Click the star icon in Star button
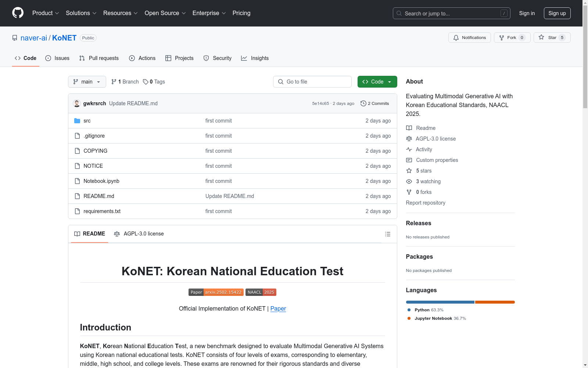 pos(541,37)
